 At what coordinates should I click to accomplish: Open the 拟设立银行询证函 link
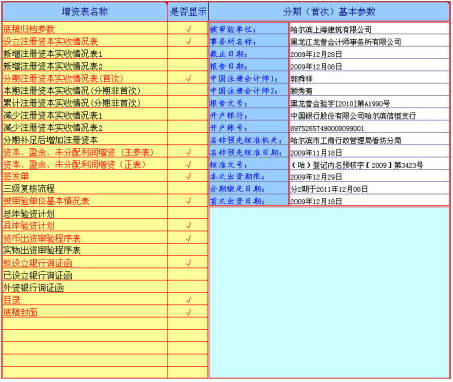tap(37, 263)
